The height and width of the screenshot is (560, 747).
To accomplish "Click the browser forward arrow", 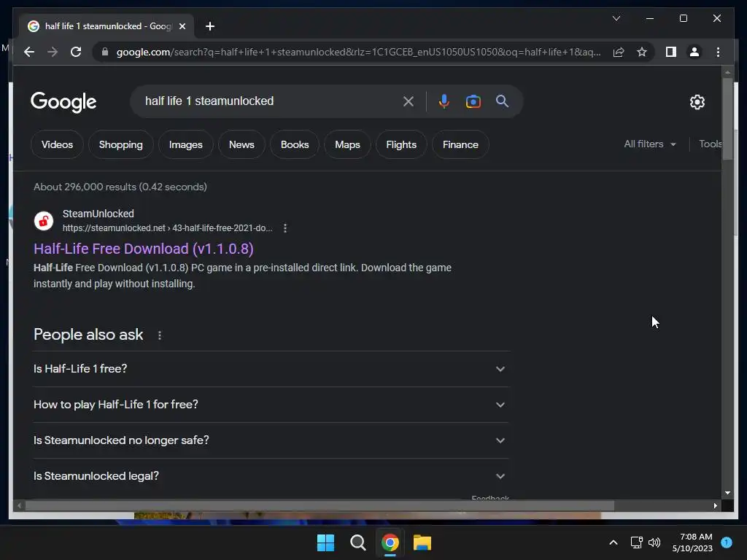I will tap(53, 52).
